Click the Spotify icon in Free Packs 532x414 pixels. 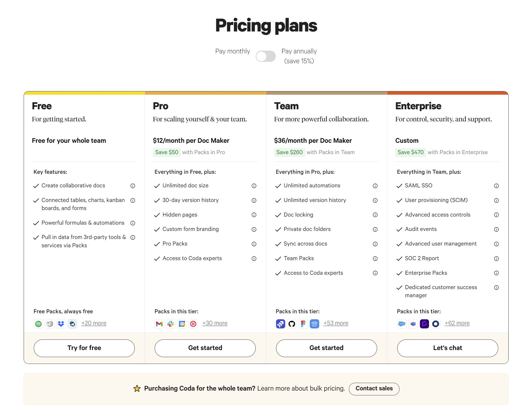coord(39,323)
